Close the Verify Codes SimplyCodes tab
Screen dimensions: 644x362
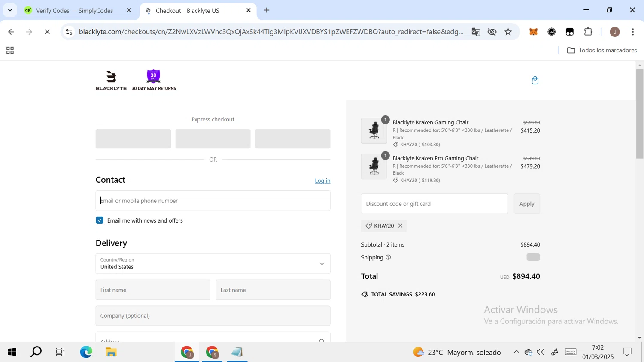129,10
